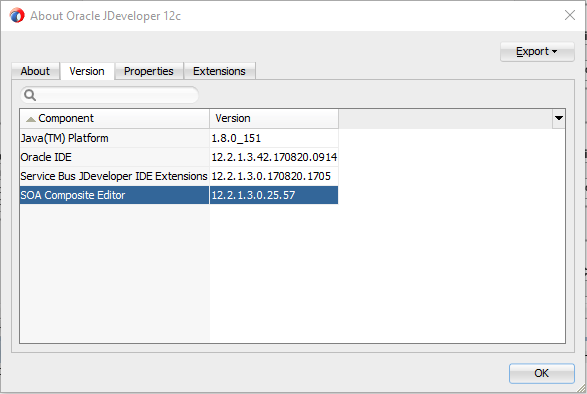
Task: Switch to the Extensions tab
Action: point(219,71)
